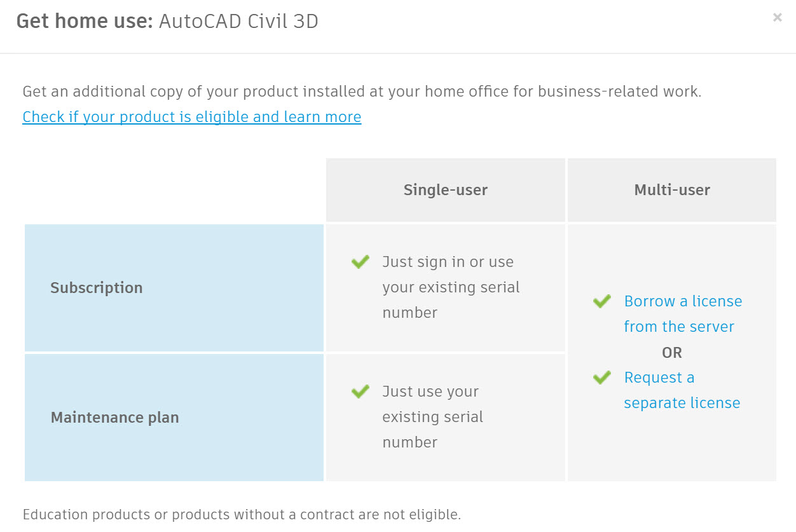Click Borrow a license from the server
The height and width of the screenshot is (532, 796).
tap(683, 313)
